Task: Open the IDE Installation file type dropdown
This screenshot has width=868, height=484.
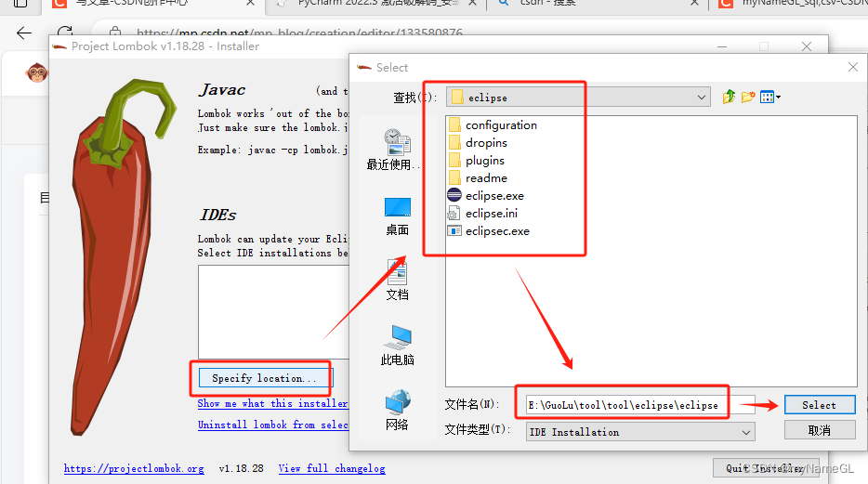Action: point(746,432)
